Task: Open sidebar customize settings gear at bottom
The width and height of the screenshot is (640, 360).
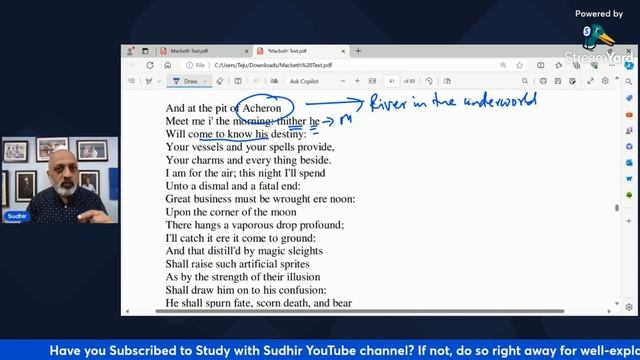Action: [x=629, y=307]
